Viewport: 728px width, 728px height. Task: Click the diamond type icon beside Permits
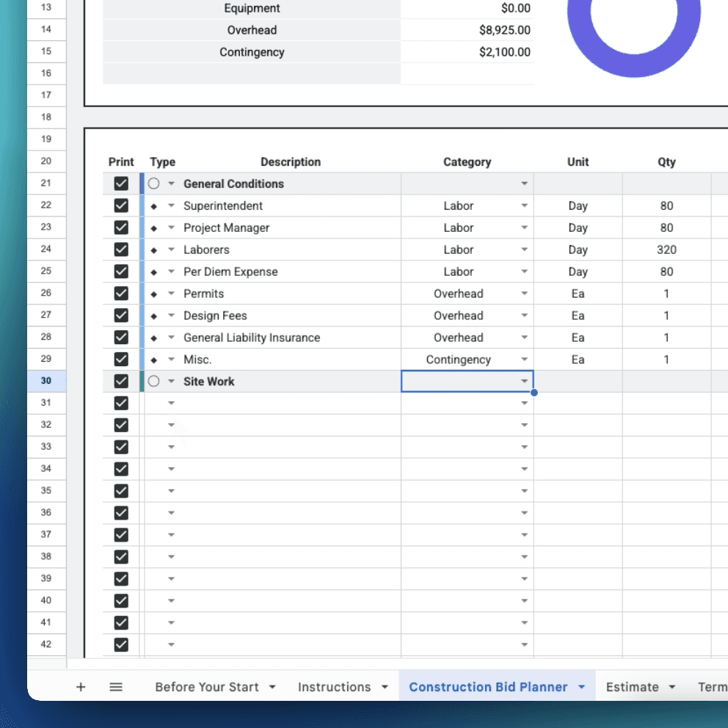pyautogui.click(x=155, y=294)
